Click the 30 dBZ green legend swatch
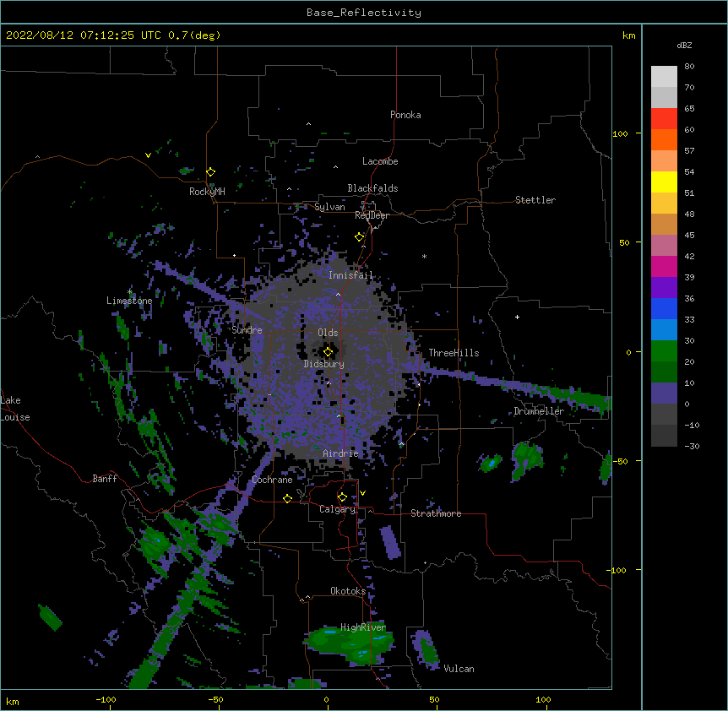 tap(664, 351)
